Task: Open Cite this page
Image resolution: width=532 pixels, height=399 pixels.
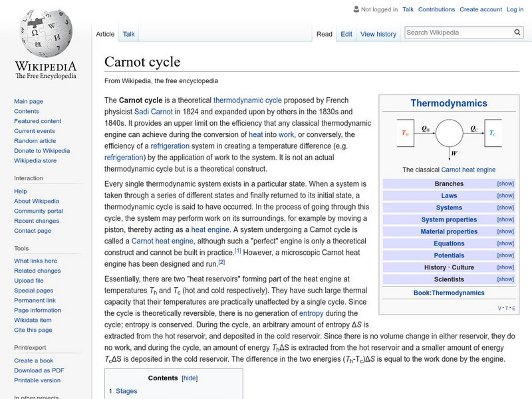Action: (x=33, y=329)
